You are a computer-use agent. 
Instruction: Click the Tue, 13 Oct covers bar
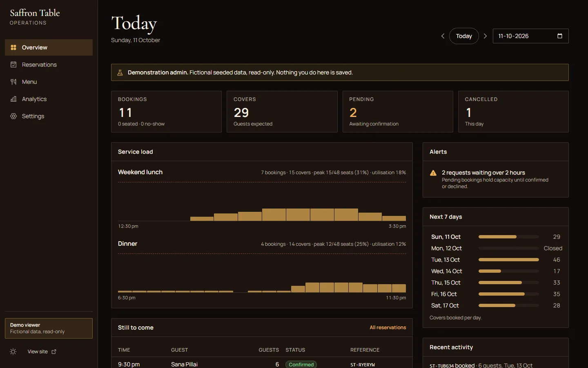[x=508, y=260]
